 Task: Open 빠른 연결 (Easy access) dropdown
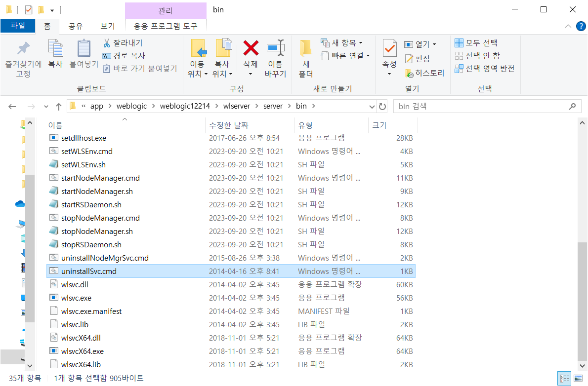[x=345, y=56]
